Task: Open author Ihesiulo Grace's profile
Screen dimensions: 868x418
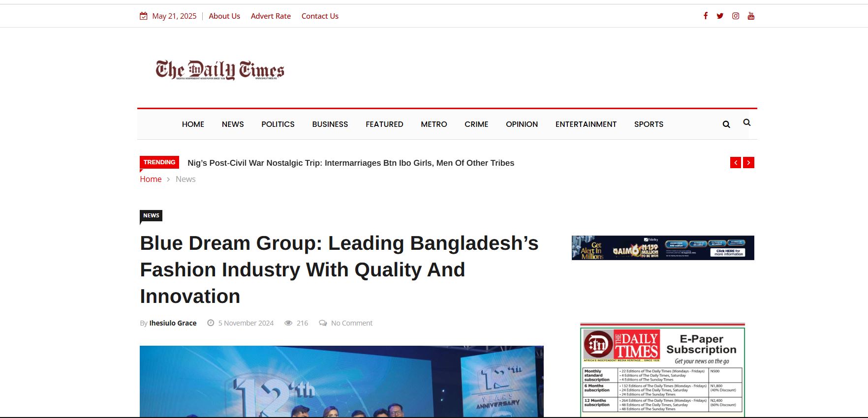Action: (173, 323)
